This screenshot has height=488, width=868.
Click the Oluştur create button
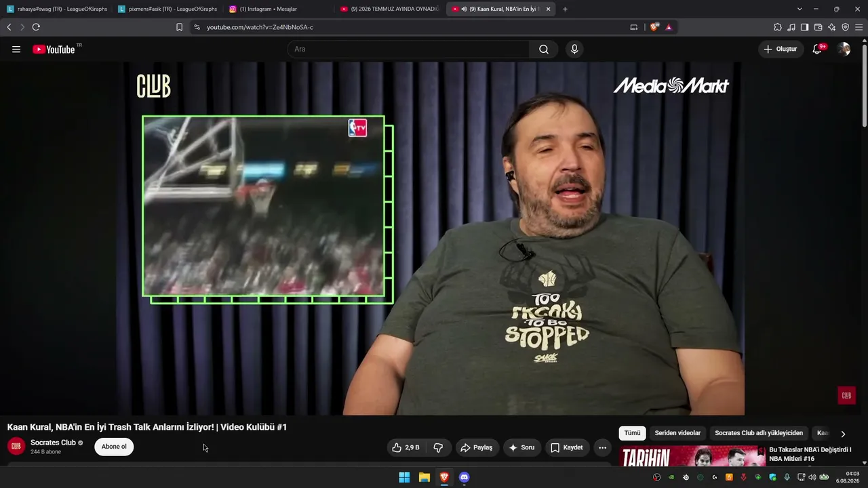point(781,49)
